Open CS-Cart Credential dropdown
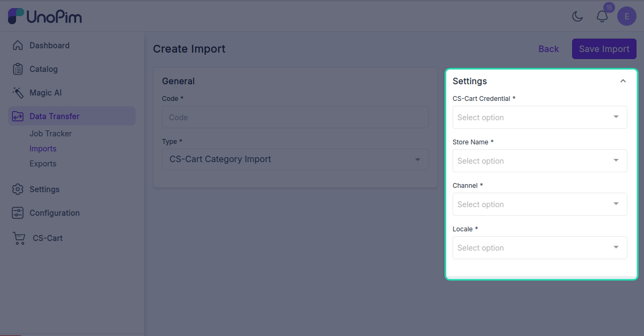Screen dimensions: 644x336 pyautogui.click(x=540, y=117)
